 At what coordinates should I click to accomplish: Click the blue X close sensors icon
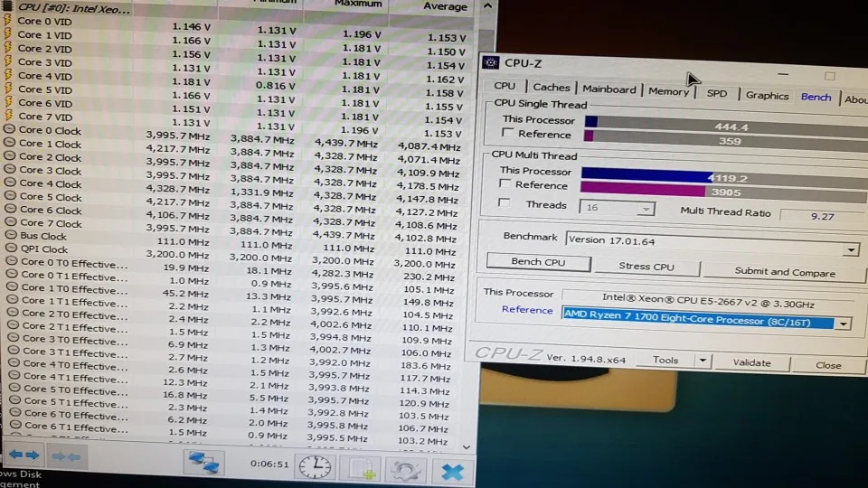click(452, 472)
